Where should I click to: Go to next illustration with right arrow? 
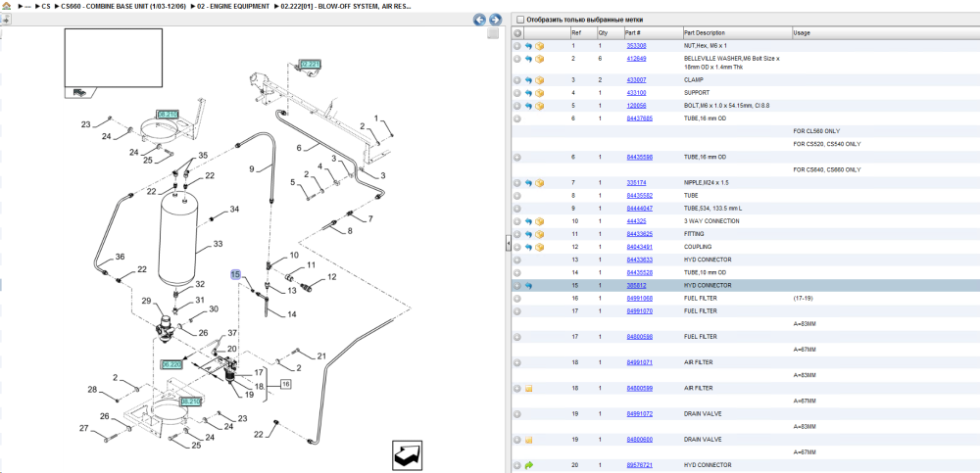pyautogui.click(x=495, y=20)
